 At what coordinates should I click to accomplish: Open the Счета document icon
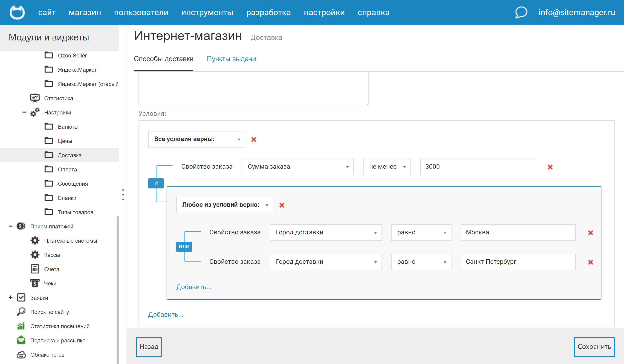(x=35, y=269)
